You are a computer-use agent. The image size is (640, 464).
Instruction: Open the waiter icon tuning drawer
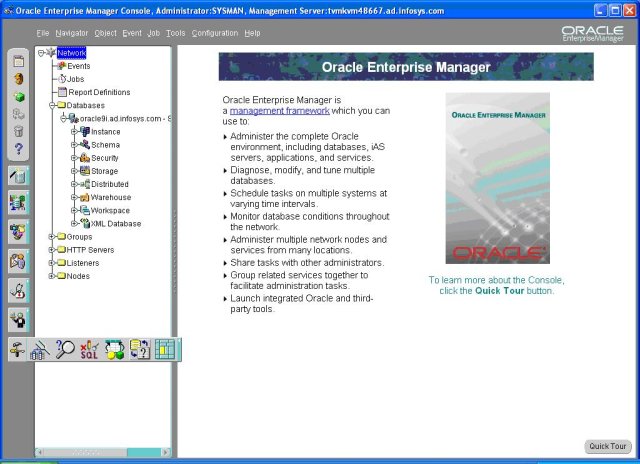[18, 320]
